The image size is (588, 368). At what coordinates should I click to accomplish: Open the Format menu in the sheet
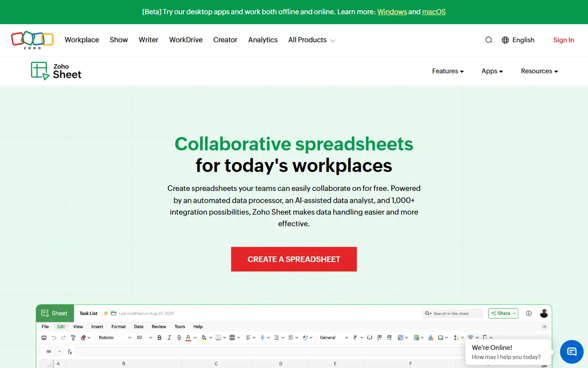[119, 327]
